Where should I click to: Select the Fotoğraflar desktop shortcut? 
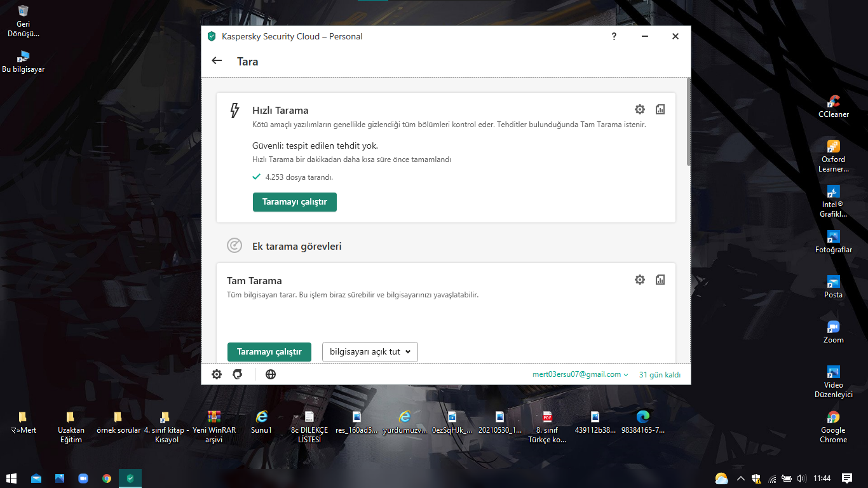coord(834,241)
